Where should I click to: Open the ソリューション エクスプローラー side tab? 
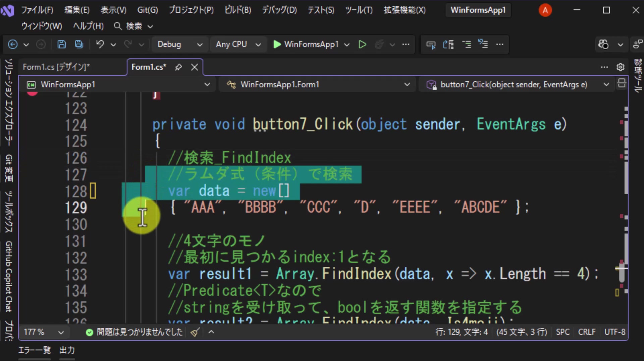pyautogui.click(x=9, y=102)
